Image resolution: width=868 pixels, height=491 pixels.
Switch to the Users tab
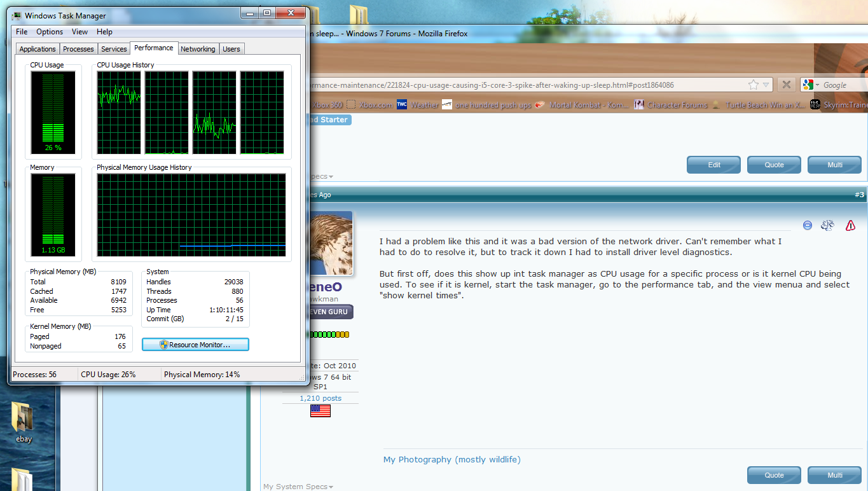point(231,49)
